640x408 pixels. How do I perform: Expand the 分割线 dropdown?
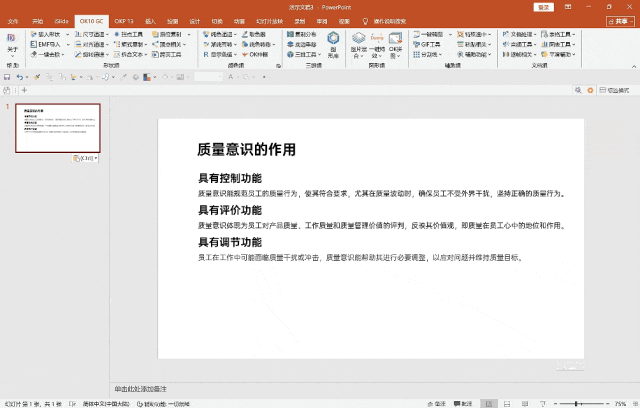(440, 54)
